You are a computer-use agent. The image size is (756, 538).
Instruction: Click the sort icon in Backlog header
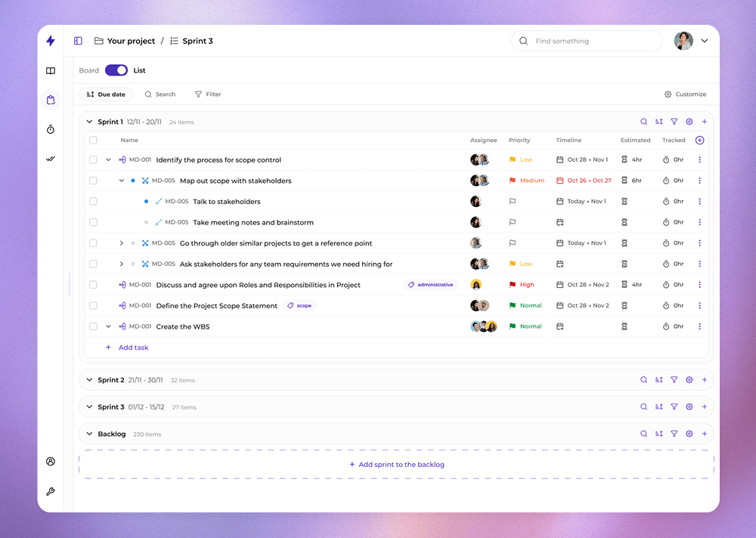tap(659, 434)
